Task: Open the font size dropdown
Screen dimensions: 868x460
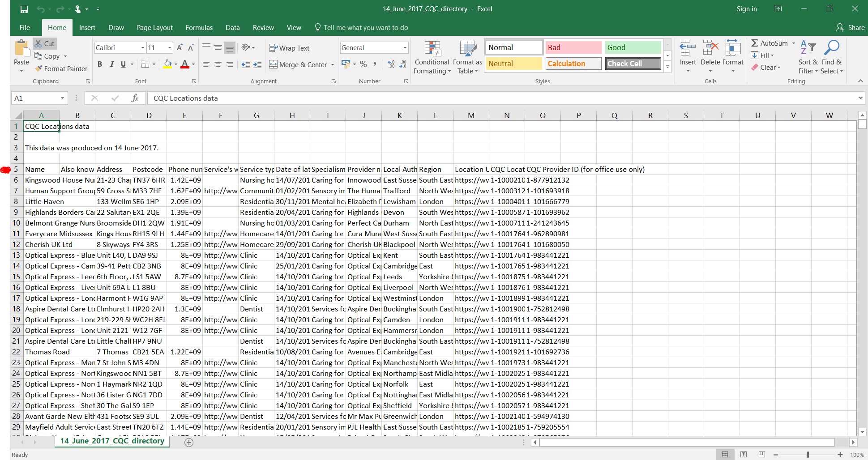Action: (168, 47)
